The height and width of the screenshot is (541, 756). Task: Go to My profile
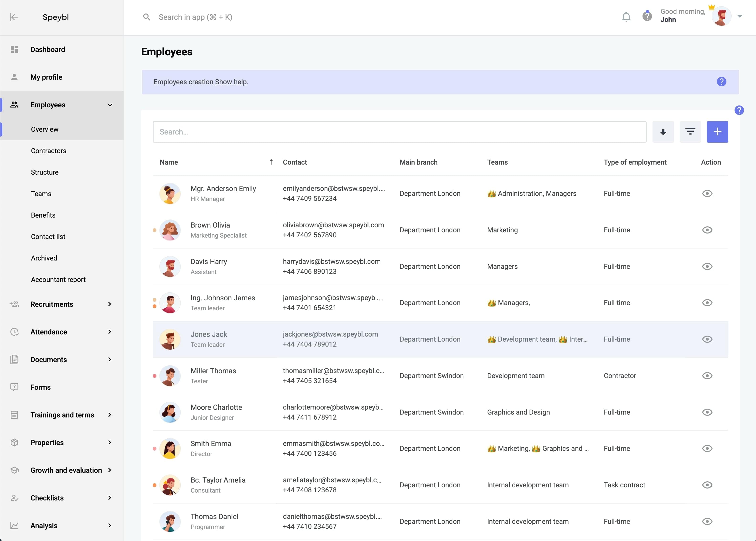pyautogui.click(x=46, y=77)
